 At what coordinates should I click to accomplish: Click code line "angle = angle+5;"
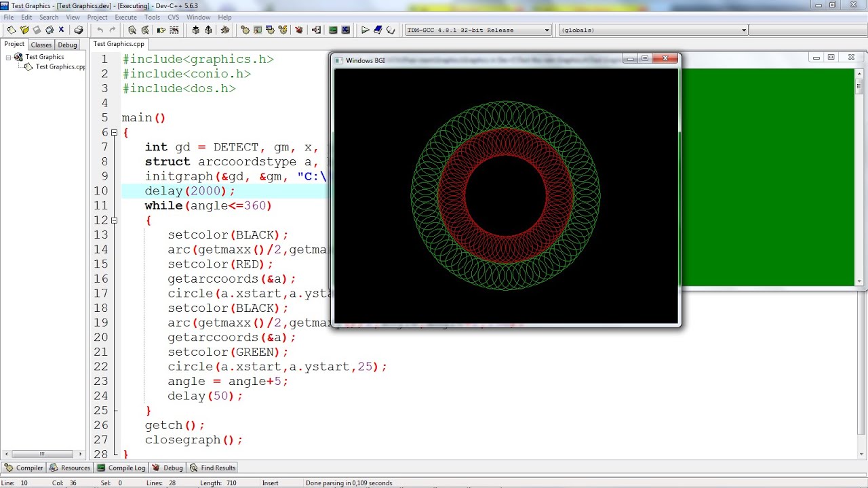point(228,382)
